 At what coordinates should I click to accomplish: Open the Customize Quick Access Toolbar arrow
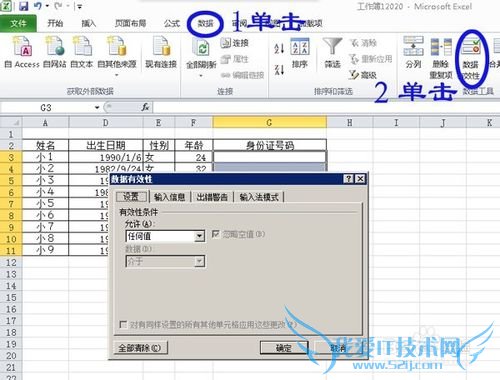tap(79, 6)
